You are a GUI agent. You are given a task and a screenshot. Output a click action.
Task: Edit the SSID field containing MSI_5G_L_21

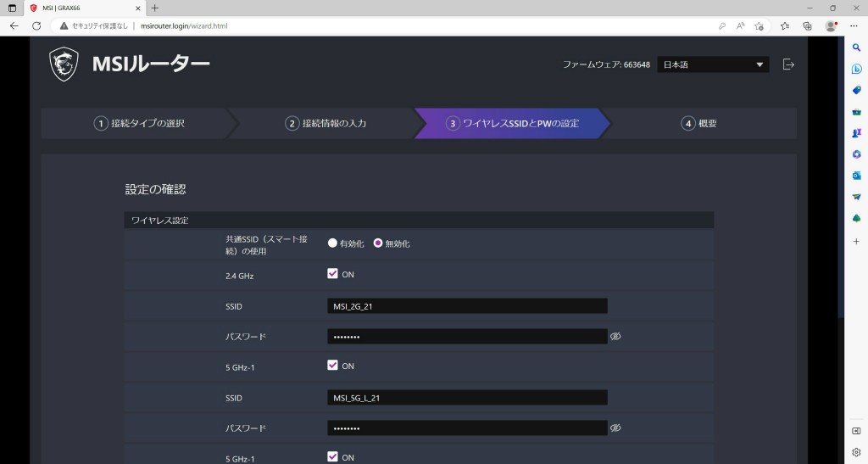tap(467, 398)
